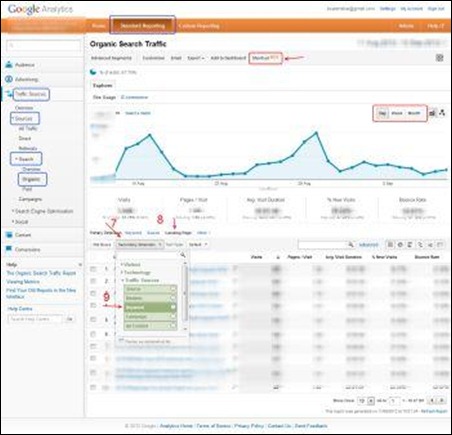
Task: Select the Week interval toggle
Action: 397,113
